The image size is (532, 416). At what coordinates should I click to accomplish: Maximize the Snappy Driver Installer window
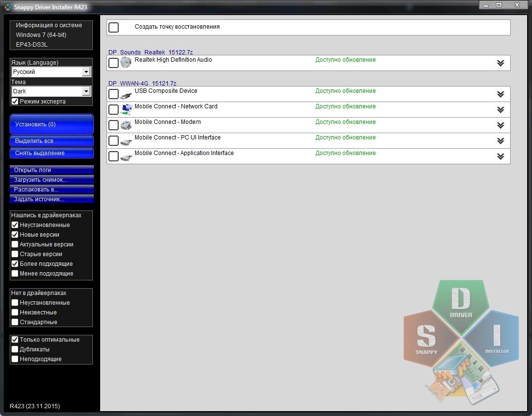click(499, 5)
